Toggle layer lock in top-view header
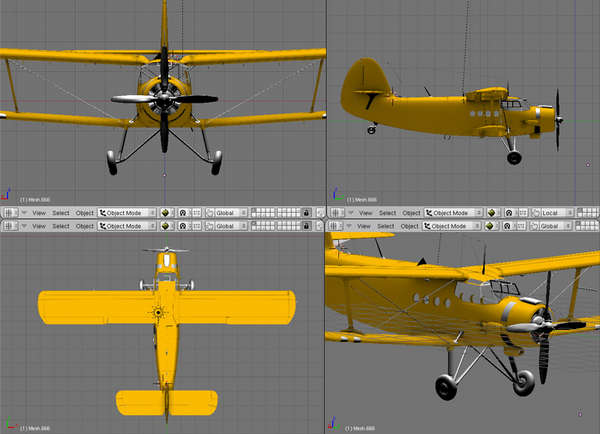 (x=306, y=226)
